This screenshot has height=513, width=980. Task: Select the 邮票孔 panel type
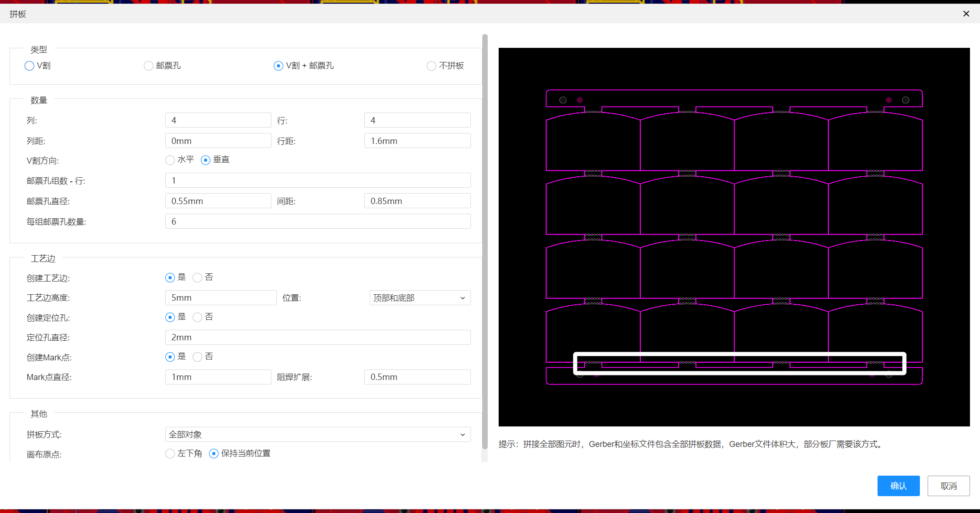(148, 66)
